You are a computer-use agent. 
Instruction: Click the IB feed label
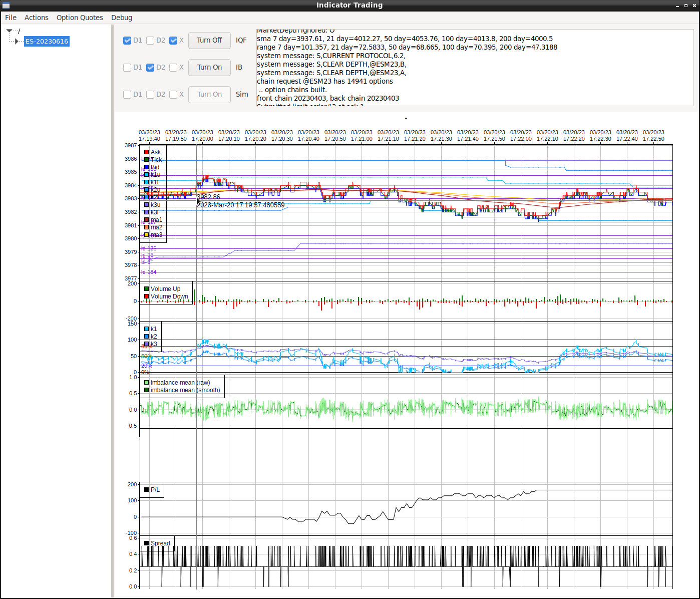239,68
